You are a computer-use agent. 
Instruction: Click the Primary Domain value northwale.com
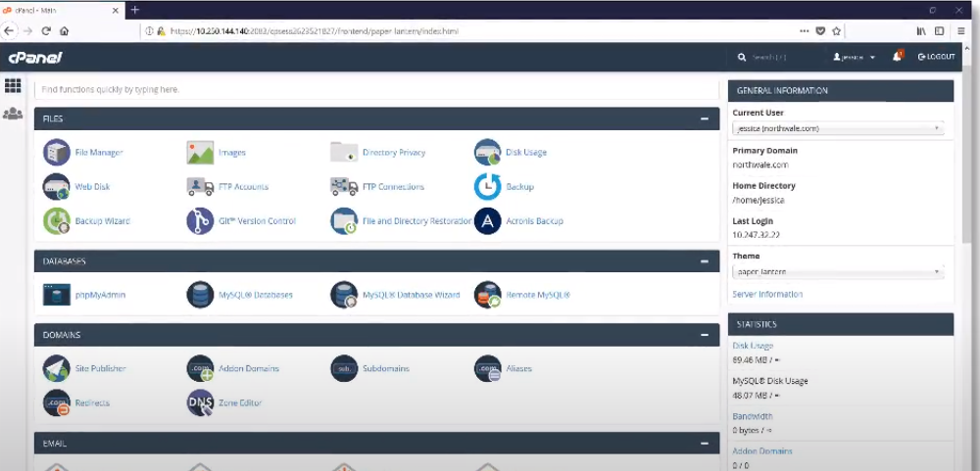click(760, 165)
